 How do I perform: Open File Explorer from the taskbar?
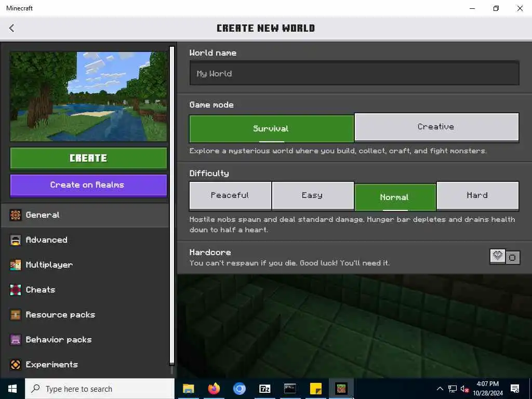click(x=188, y=389)
